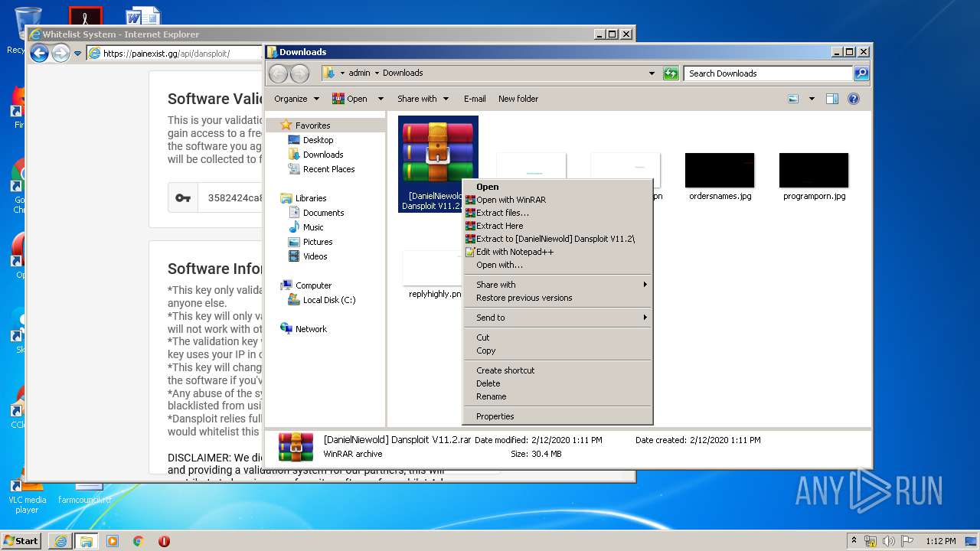Open the Explorer help icon

(854, 99)
